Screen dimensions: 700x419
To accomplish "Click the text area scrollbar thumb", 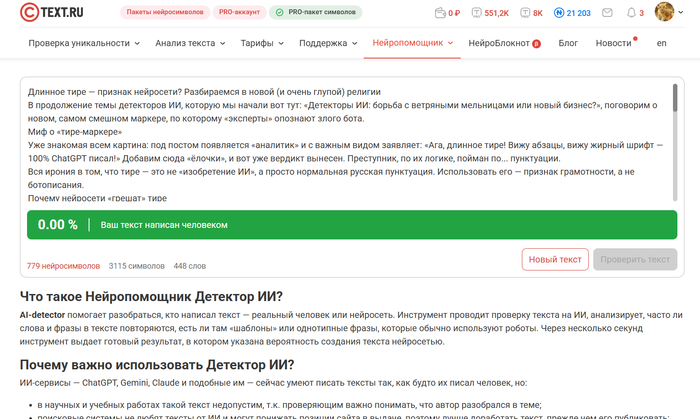I will (x=675, y=98).
